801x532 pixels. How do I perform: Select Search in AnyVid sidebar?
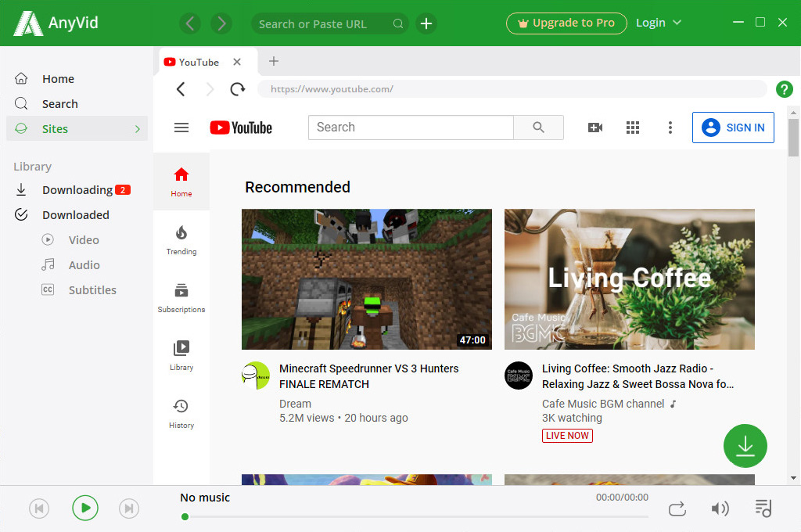[x=59, y=104]
